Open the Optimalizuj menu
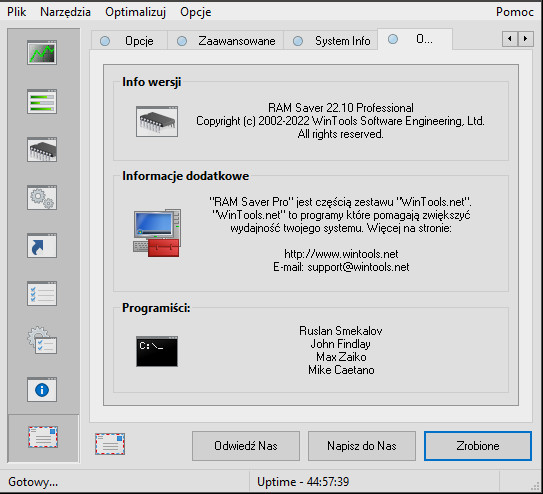543x494 pixels. coord(135,12)
